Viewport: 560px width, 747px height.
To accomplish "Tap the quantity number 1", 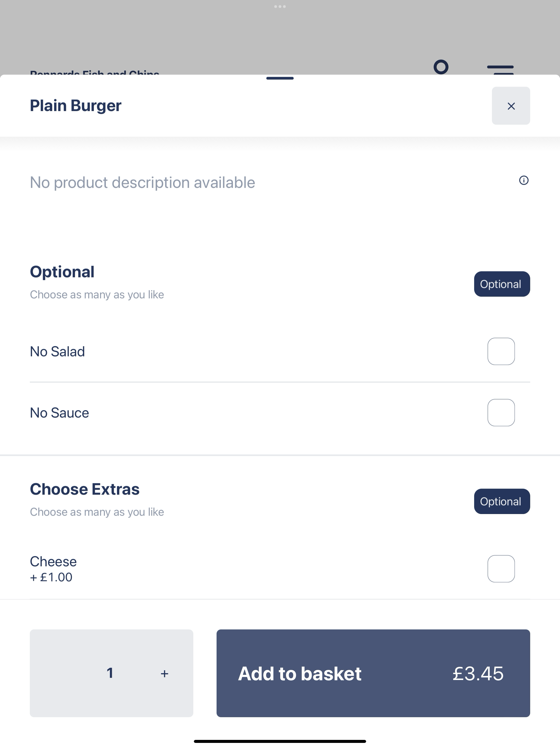I will tap(110, 673).
